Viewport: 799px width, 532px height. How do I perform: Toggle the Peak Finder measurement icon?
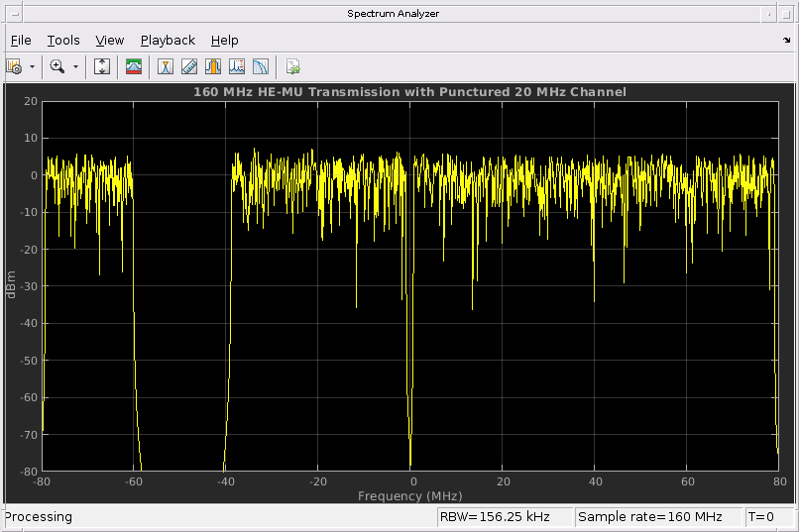click(x=166, y=66)
